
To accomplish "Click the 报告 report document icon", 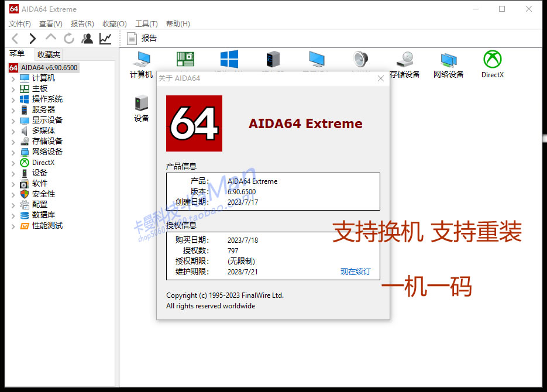I will coord(132,39).
